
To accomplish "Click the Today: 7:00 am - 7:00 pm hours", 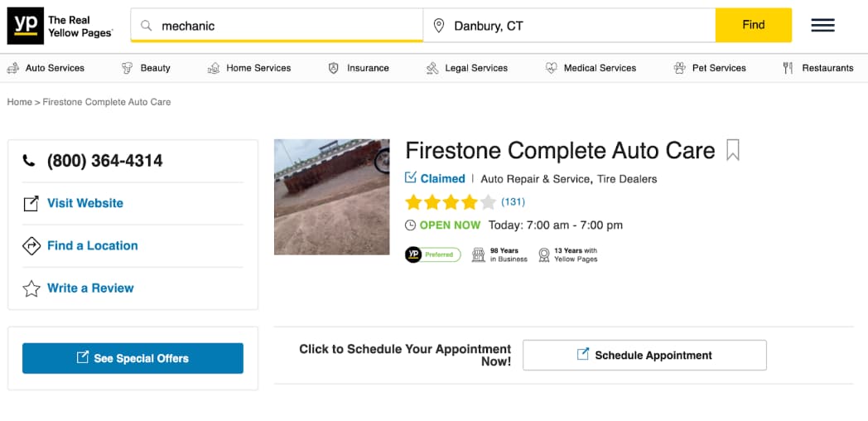I will (556, 225).
